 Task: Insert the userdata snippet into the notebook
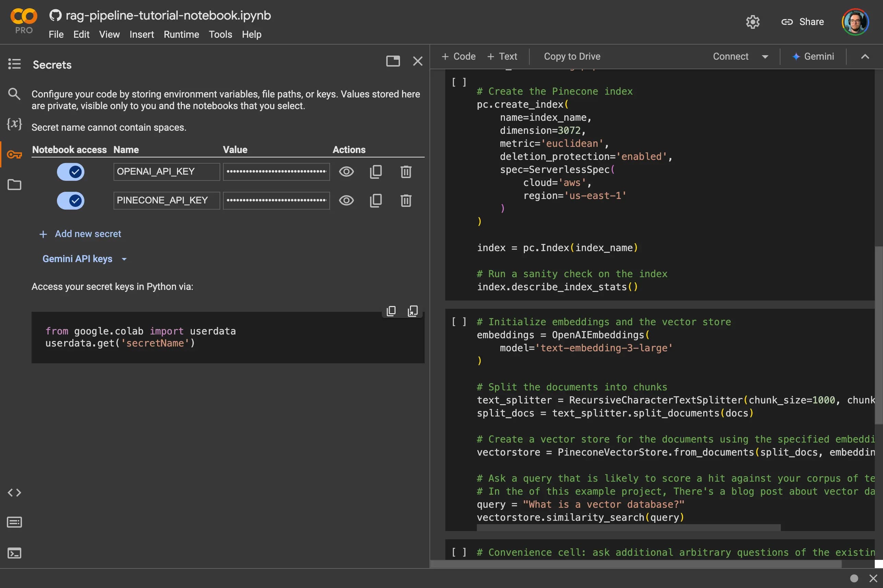click(x=412, y=311)
